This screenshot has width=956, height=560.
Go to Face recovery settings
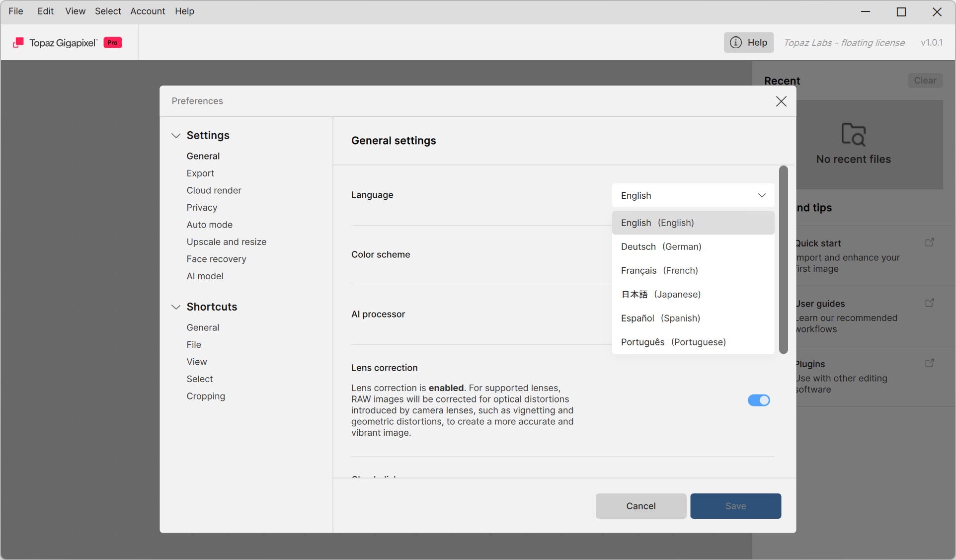pos(216,259)
